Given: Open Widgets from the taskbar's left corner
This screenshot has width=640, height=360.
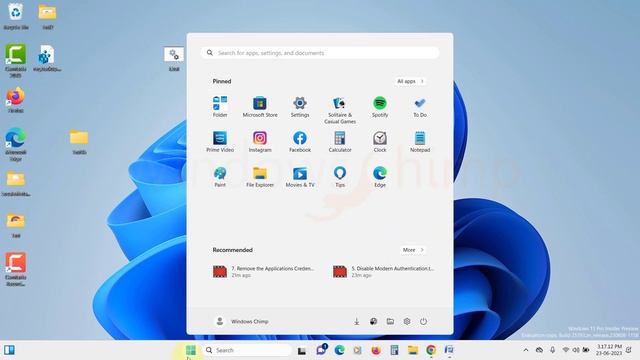Looking at the screenshot, I should [9, 350].
